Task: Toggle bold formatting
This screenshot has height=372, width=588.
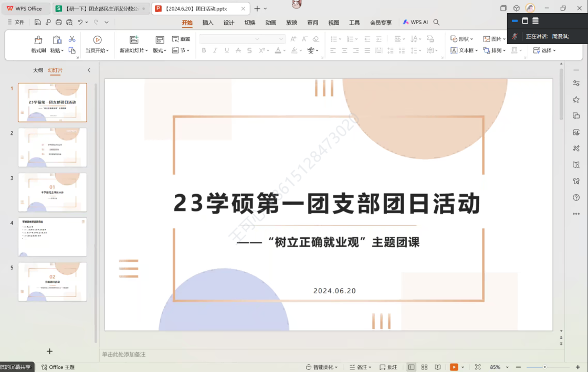Action: click(x=204, y=50)
